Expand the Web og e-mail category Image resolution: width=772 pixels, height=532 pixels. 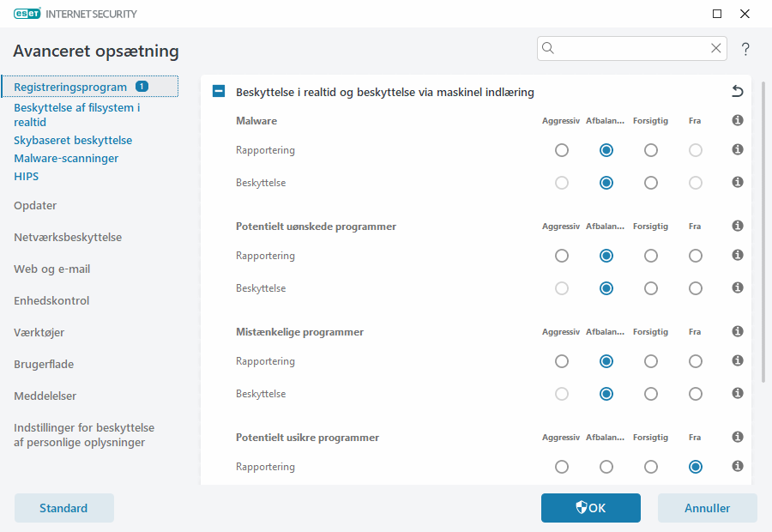pyautogui.click(x=51, y=269)
